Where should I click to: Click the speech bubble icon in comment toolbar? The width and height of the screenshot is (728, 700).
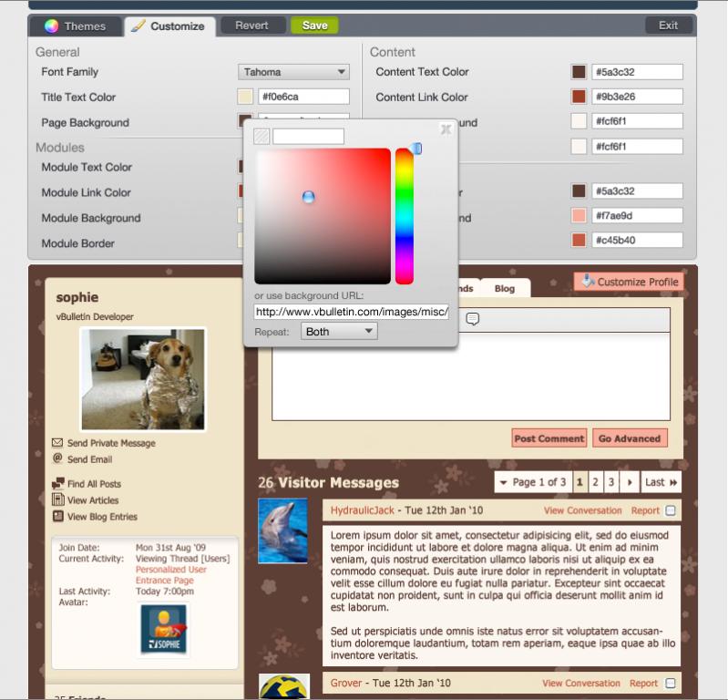473,319
